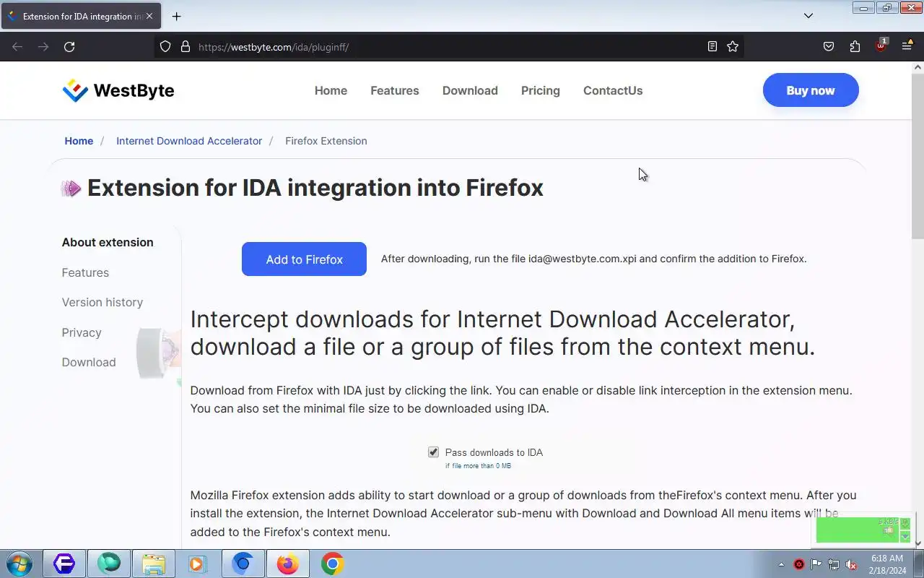Open the Home navigation menu item
Viewport: 924px width, 578px height.
tap(331, 90)
